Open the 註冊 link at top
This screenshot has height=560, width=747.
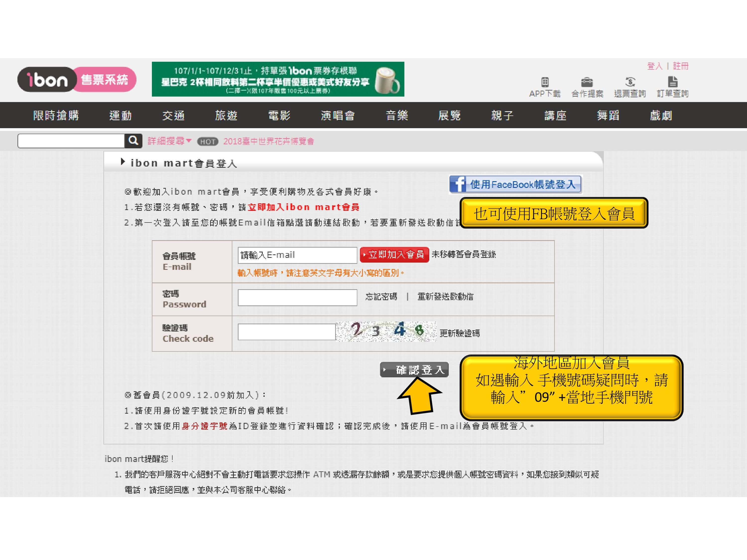click(681, 66)
